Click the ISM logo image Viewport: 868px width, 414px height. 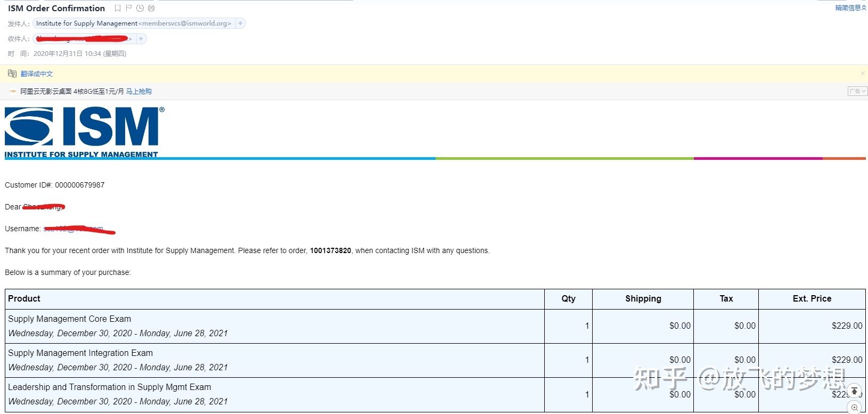(85, 133)
